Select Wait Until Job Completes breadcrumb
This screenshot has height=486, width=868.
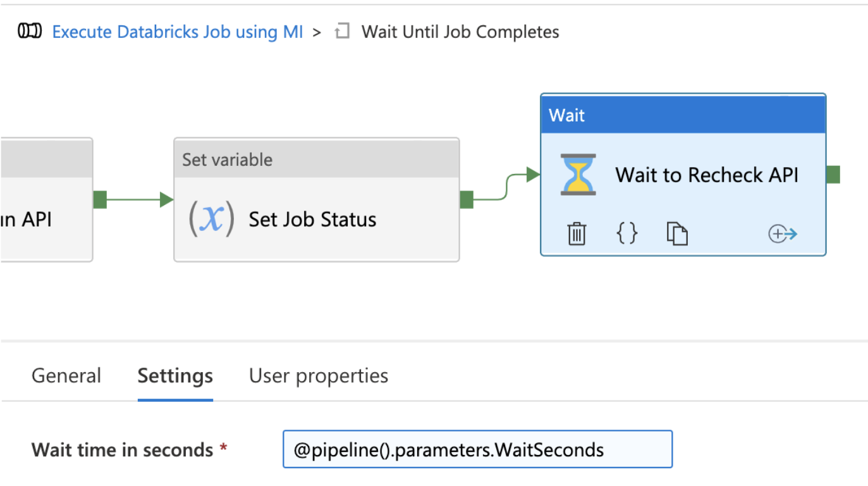click(x=460, y=32)
